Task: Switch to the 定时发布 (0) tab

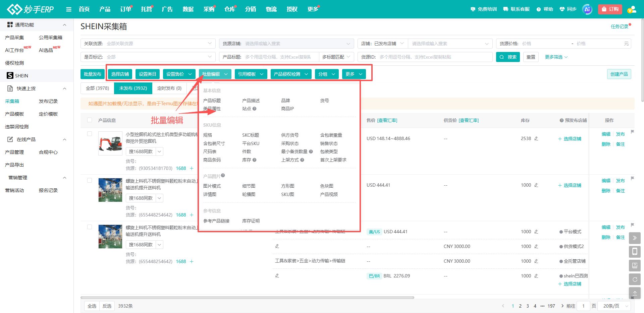Action: click(x=169, y=88)
